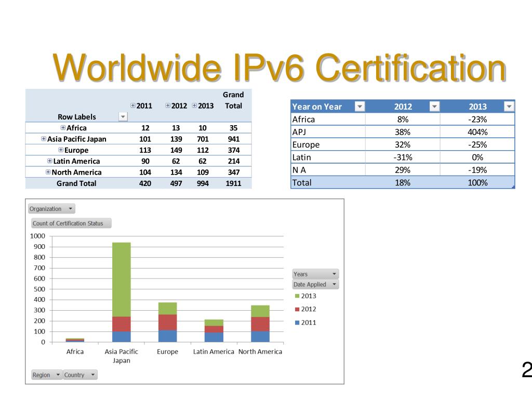
Task: Open the Organization chart filter
Action: 51,209
